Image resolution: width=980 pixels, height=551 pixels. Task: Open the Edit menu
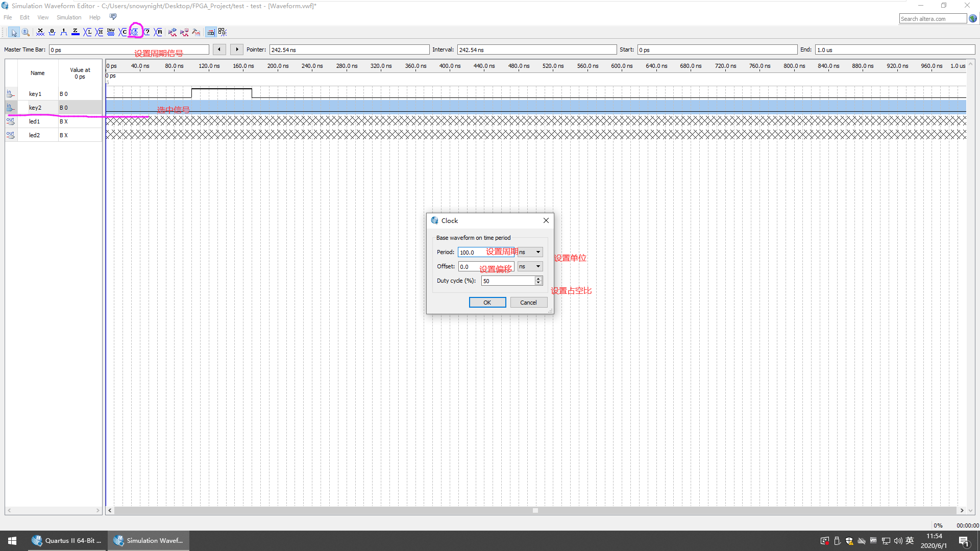tap(24, 17)
